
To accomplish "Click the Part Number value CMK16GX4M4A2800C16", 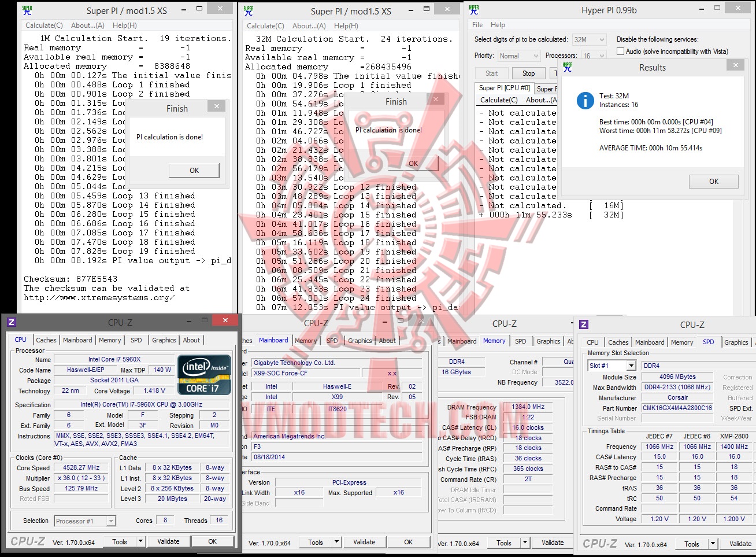I will (677, 408).
